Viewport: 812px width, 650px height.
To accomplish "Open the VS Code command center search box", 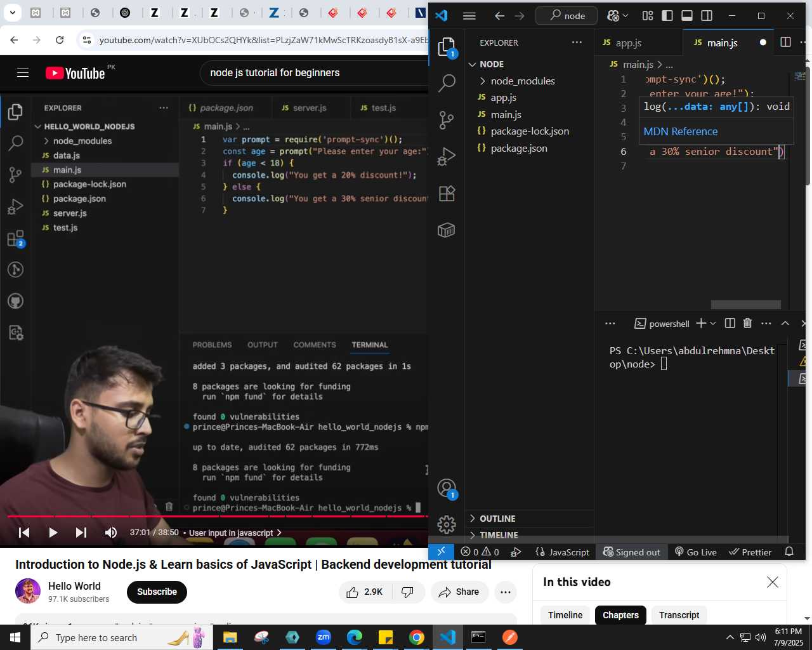I will 566,16.
